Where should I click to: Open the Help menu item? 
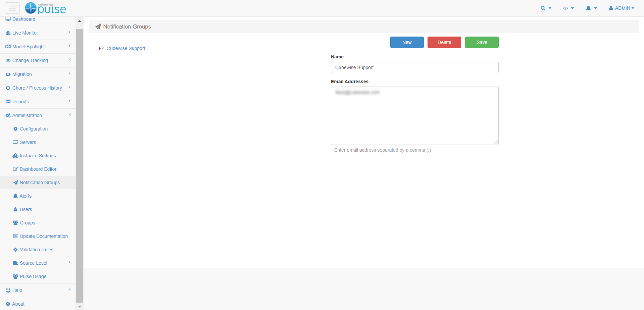tap(17, 290)
